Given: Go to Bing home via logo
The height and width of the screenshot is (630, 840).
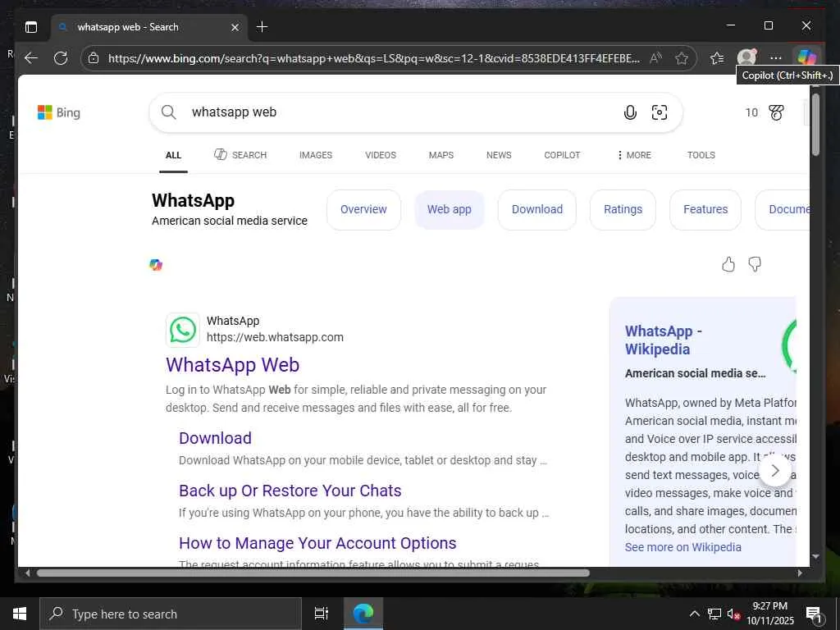Looking at the screenshot, I should [59, 112].
